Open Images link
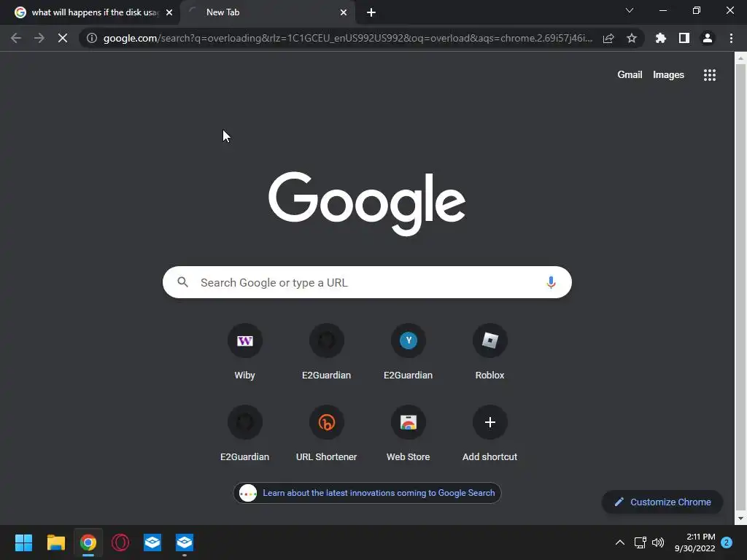The image size is (747, 560). pyautogui.click(x=668, y=75)
